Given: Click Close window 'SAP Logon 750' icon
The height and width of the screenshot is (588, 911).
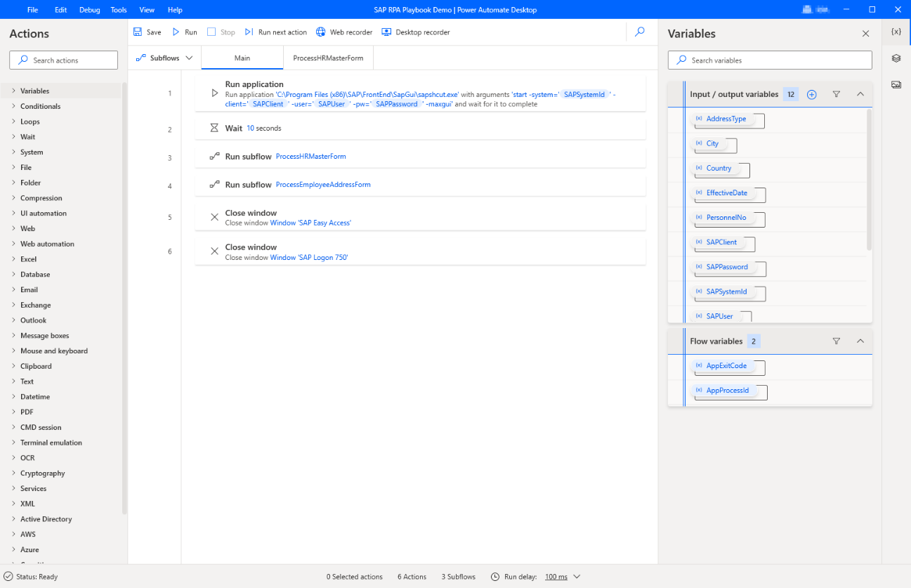Looking at the screenshot, I should pos(215,251).
